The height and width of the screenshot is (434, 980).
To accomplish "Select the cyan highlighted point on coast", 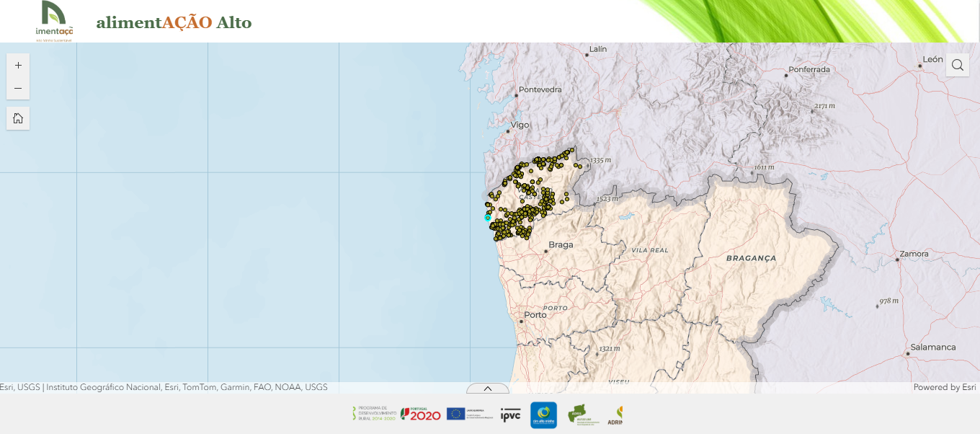I will pos(487,217).
